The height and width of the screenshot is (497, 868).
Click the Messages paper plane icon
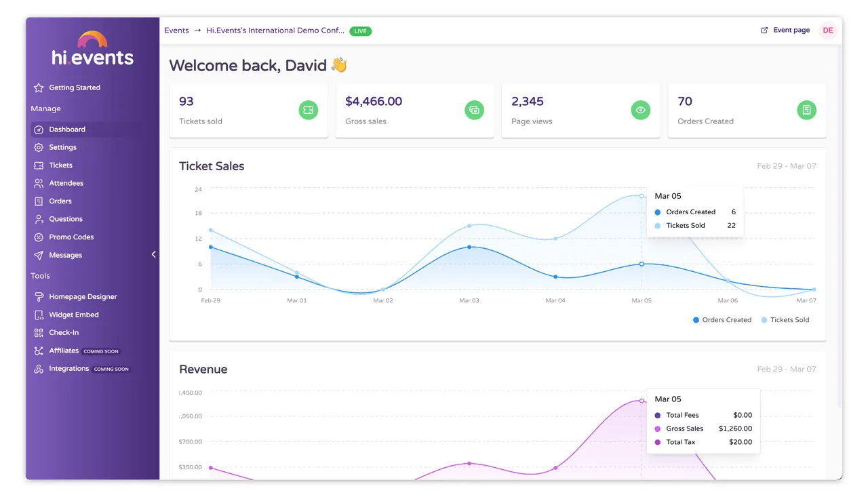39,256
